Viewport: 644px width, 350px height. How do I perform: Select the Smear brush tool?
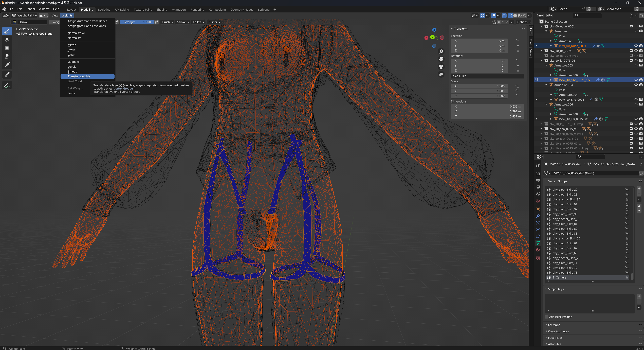[7, 56]
